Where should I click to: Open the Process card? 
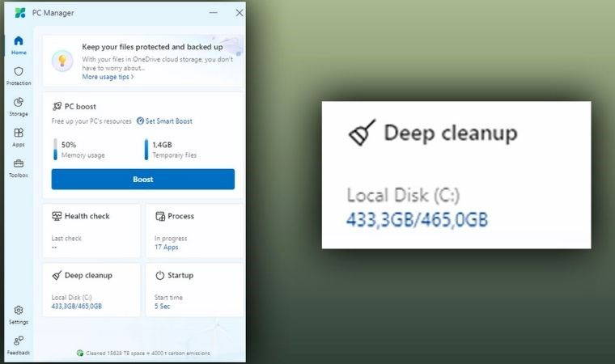click(194, 231)
